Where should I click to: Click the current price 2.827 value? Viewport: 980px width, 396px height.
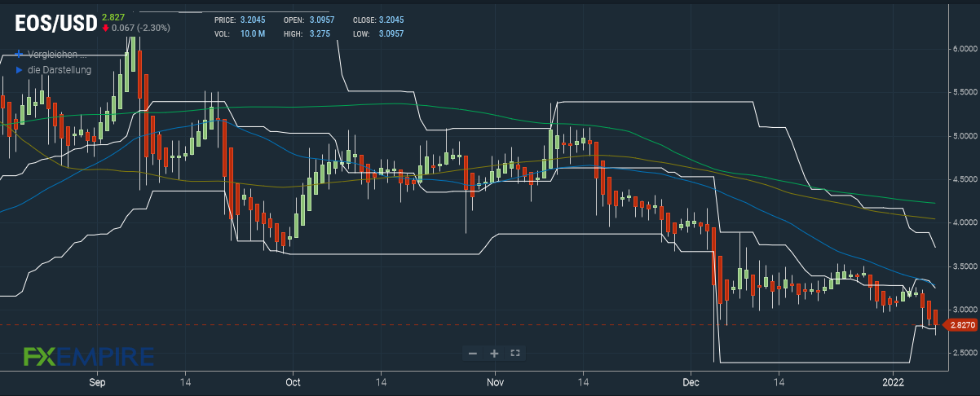pyautogui.click(x=113, y=15)
